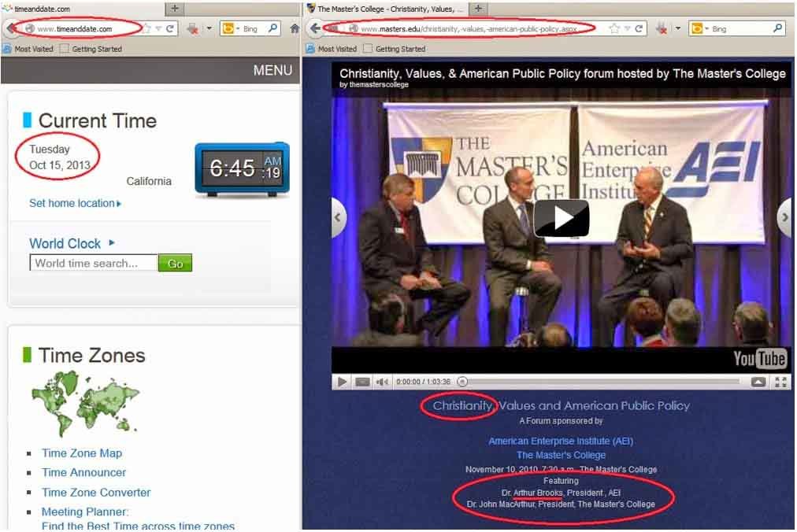Reload the masters.edu page
The image size is (797, 532).
[x=639, y=29]
